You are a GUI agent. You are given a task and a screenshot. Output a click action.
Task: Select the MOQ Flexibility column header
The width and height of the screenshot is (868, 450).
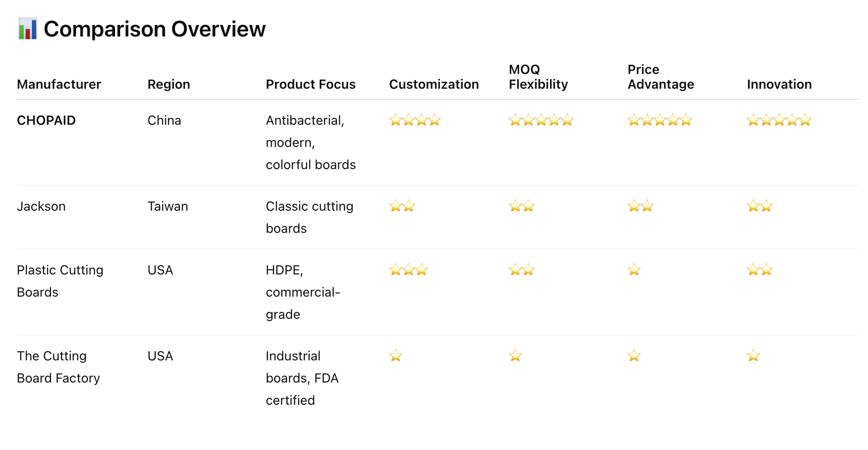click(x=538, y=77)
